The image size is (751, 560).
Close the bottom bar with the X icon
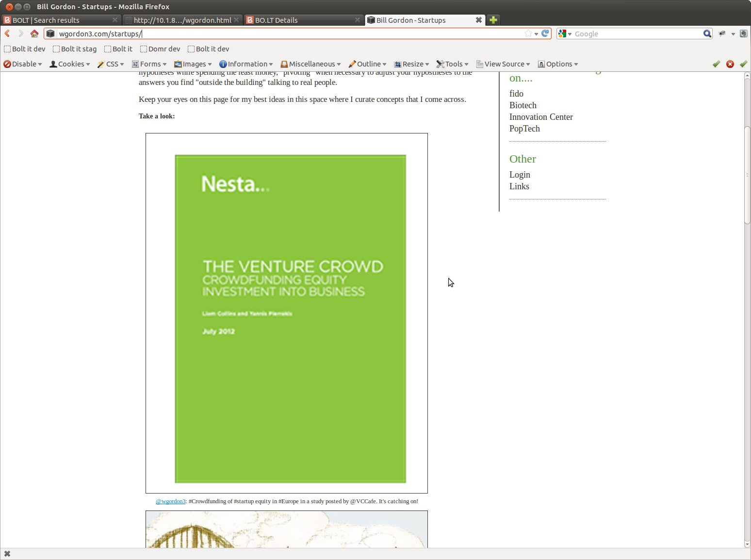coord(7,554)
